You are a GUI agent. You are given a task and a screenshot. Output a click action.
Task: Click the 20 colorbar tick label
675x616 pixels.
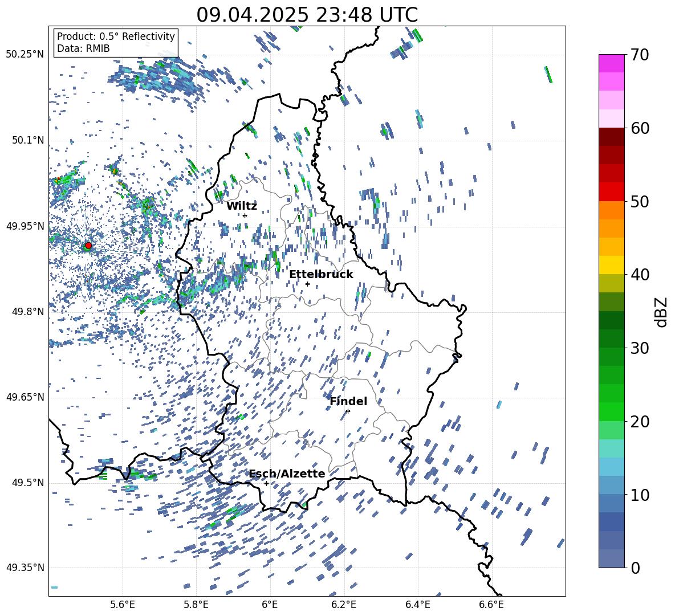[640, 422]
